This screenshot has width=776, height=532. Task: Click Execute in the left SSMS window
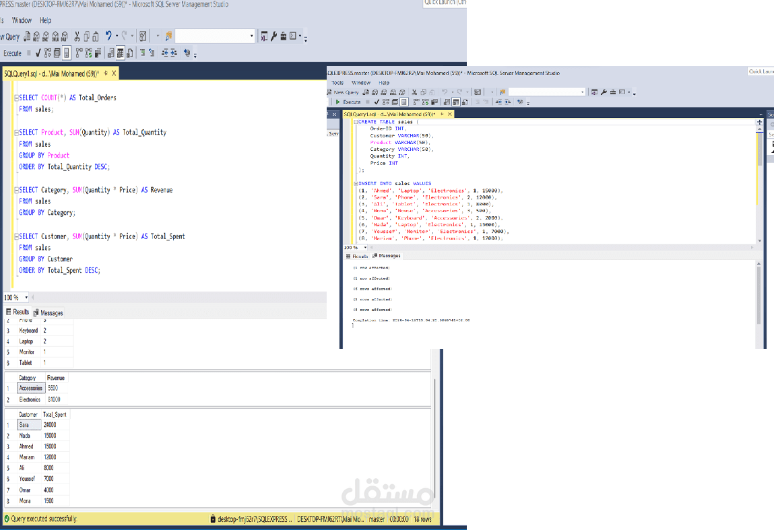pyautogui.click(x=12, y=53)
